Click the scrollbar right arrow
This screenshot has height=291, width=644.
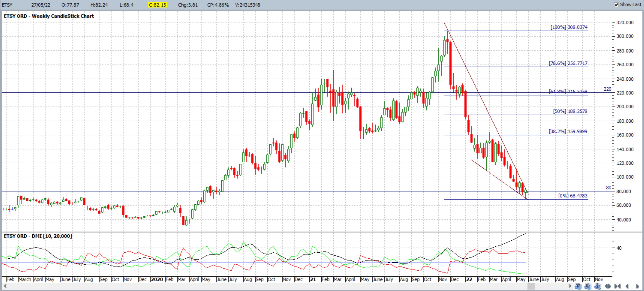570,286
